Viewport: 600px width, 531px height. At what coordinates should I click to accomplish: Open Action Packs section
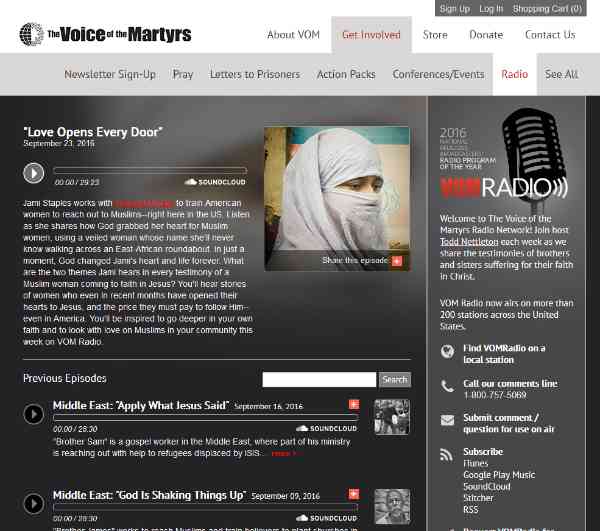point(346,74)
